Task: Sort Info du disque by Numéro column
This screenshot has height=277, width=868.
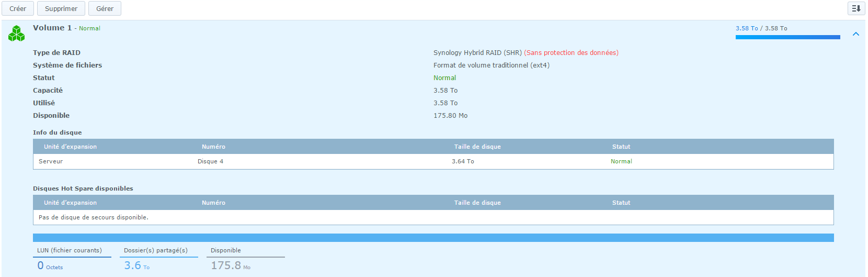Action: (x=213, y=147)
